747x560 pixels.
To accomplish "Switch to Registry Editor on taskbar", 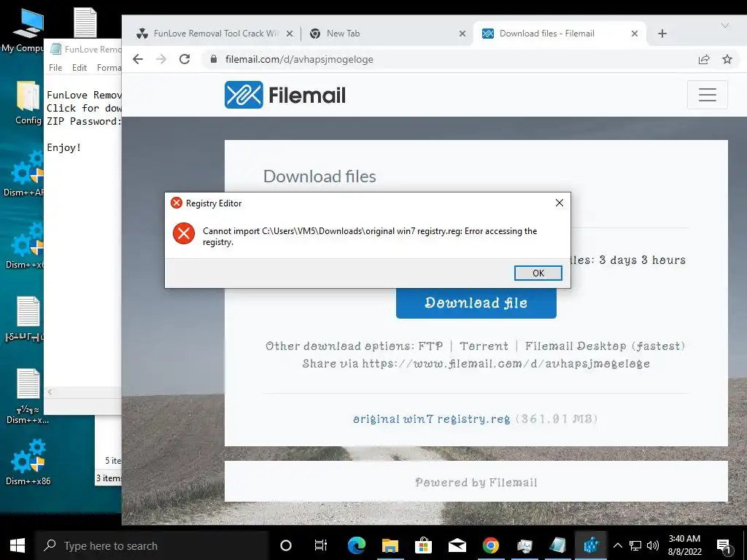I will 591,545.
